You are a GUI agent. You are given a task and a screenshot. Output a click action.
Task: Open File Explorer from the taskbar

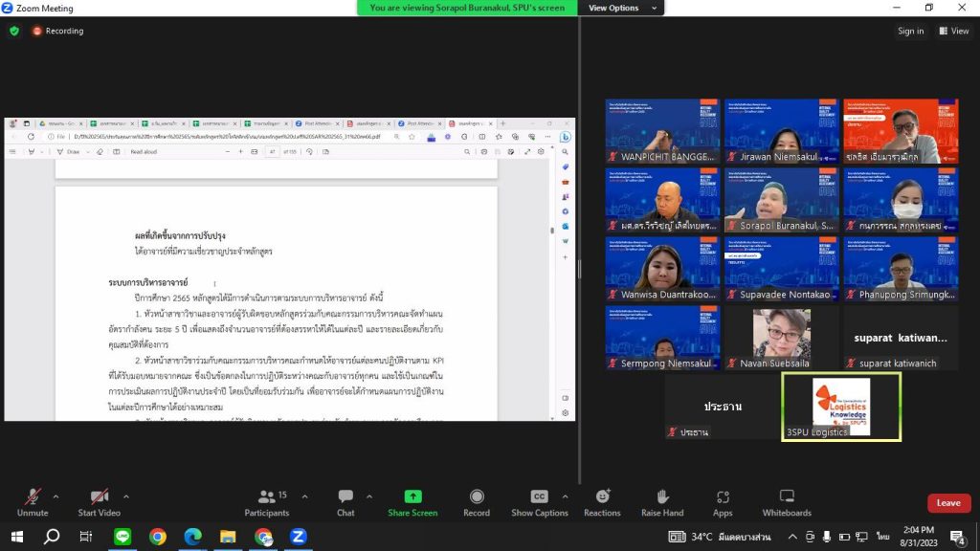(x=228, y=537)
